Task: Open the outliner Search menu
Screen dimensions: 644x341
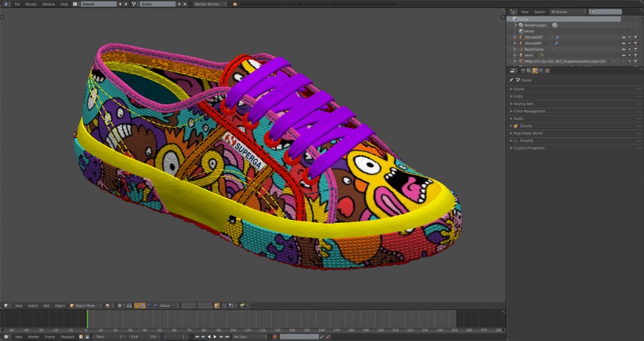Action: (540, 12)
